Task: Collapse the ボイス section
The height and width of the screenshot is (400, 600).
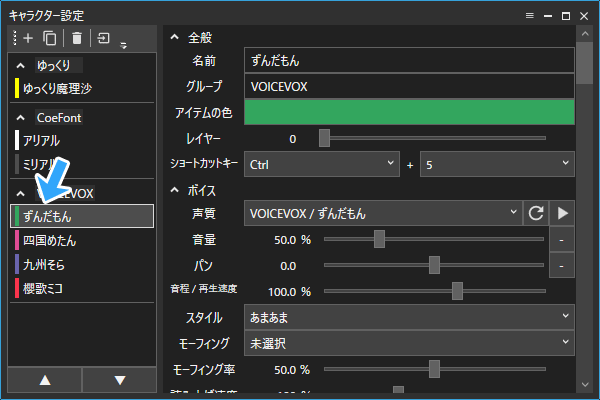Action: pyautogui.click(x=174, y=190)
